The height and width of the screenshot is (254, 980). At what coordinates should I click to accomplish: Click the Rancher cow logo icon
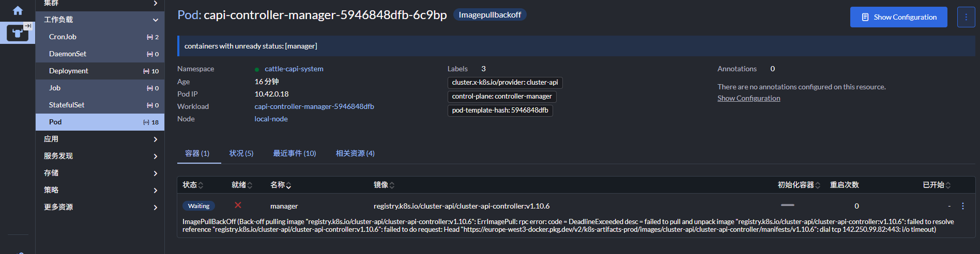[x=18, y=33]
